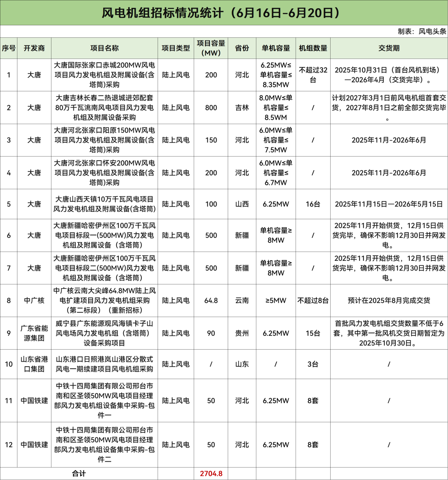
Task: Click the 项目名称 column header
Action: click(x=104, y=48)
